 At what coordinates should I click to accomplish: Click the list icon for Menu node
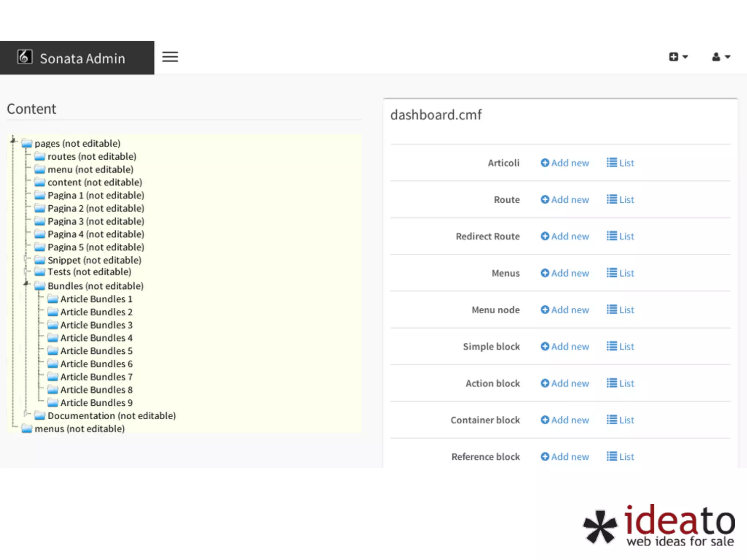pyautogui.click(x=612, y=310)
